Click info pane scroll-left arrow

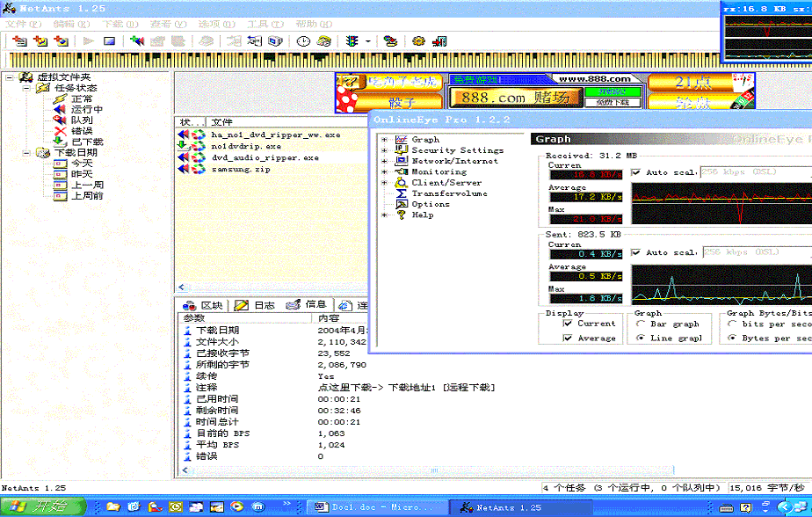tap(185, 470)
